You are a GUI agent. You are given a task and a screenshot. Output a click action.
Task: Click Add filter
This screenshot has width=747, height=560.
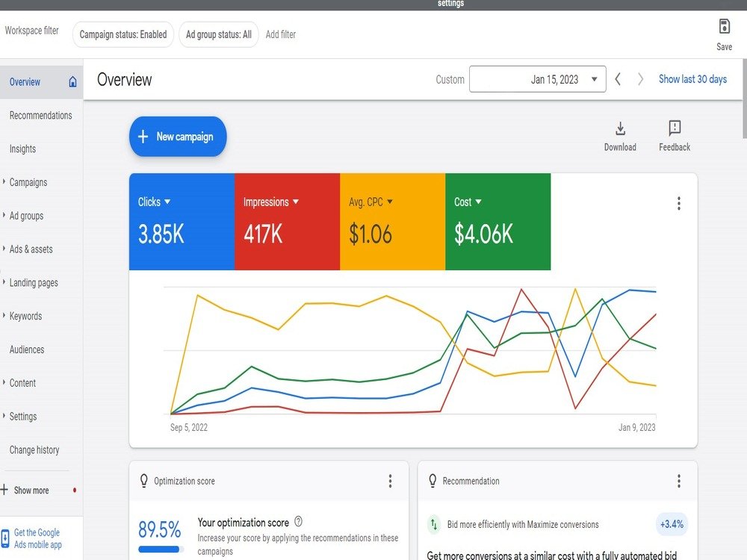(281, 34)
